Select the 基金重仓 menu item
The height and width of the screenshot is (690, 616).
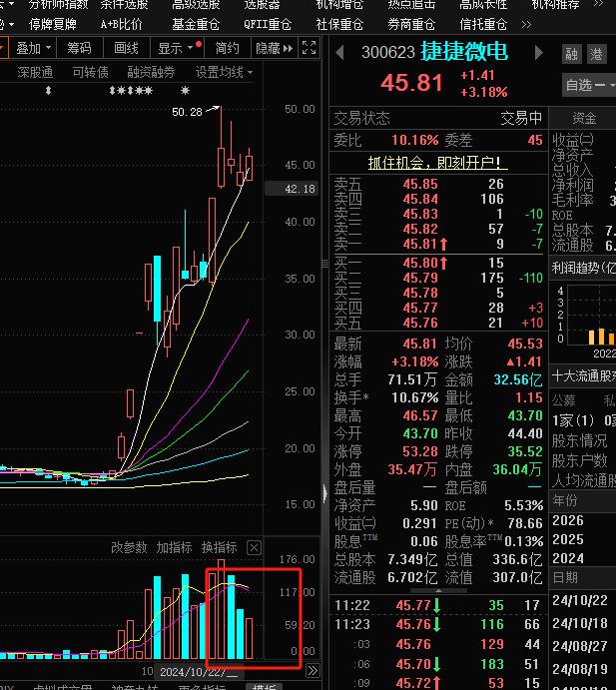coord(196,24)
